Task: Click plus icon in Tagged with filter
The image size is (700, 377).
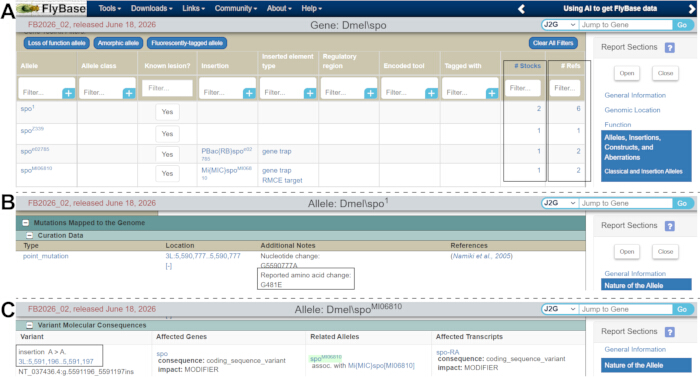Action: pyautogui.click(x=492, y=93)
